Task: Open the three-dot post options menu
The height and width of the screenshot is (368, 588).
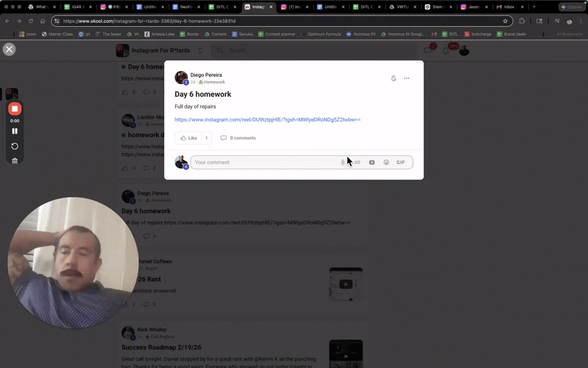Action: (407, 78)
